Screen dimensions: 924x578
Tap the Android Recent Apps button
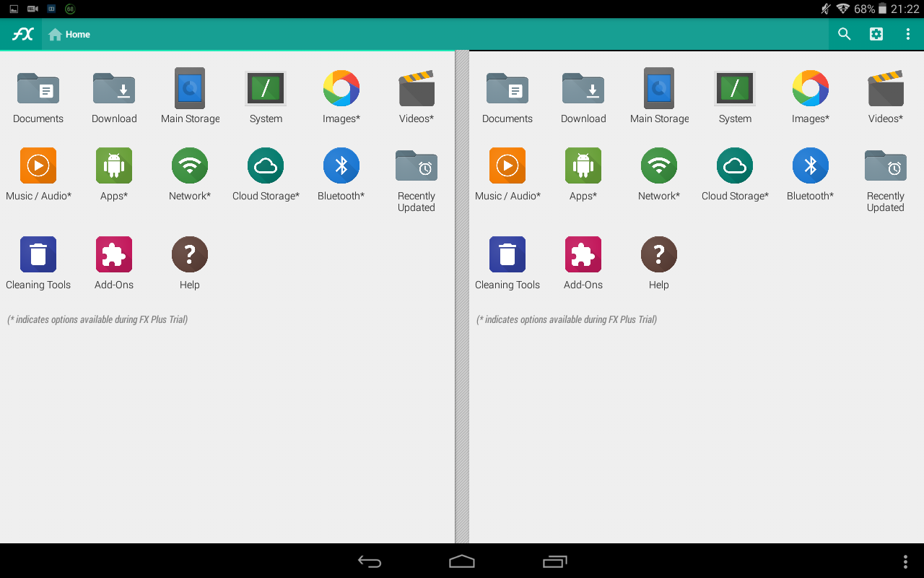(x=554, y=561)
